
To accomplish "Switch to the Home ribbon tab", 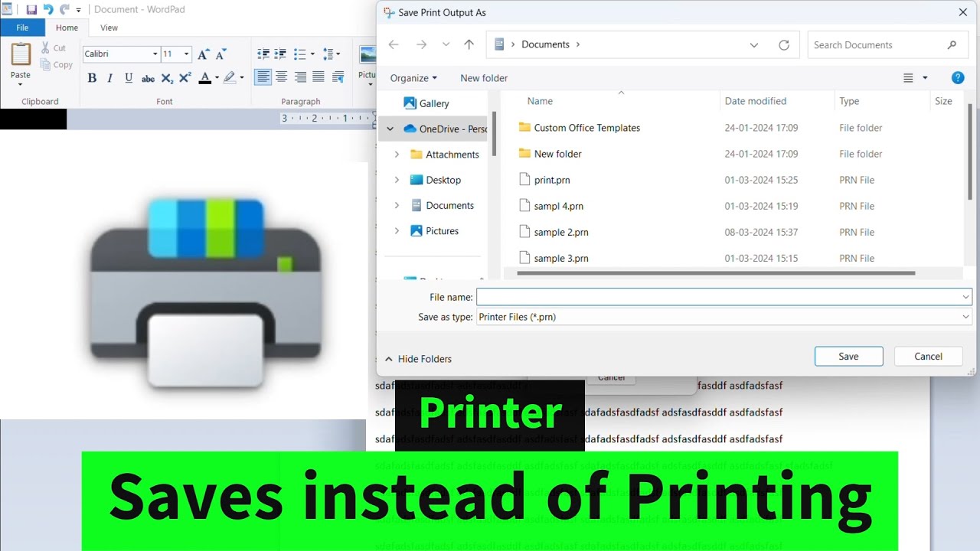I will (x=67, y=28).
